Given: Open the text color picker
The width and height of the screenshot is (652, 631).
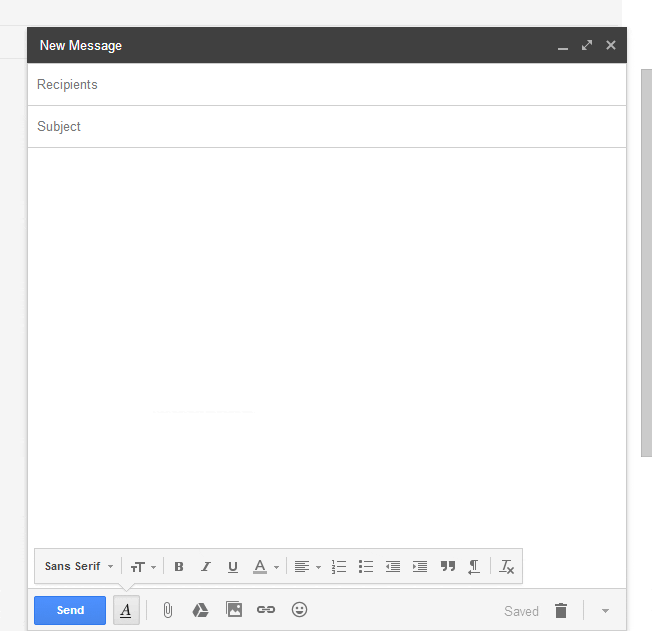Looking at the screenshot, I should [x=265, y=567].
